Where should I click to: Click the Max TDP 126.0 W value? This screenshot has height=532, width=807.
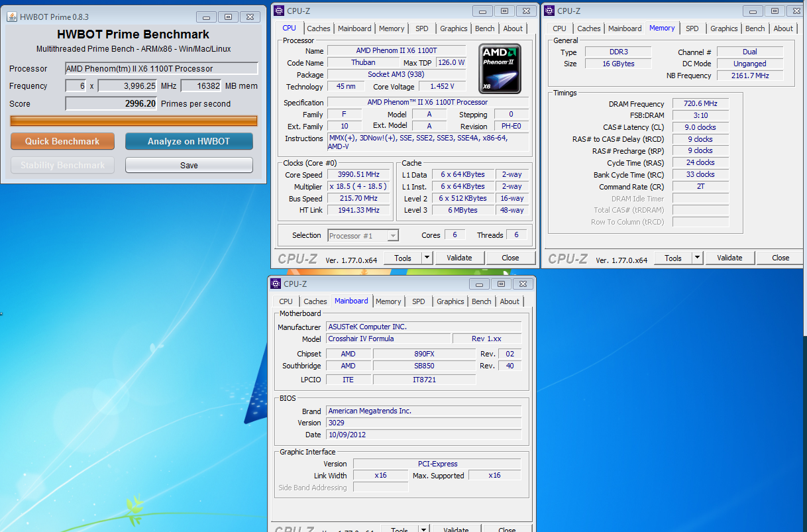[452, 63]
